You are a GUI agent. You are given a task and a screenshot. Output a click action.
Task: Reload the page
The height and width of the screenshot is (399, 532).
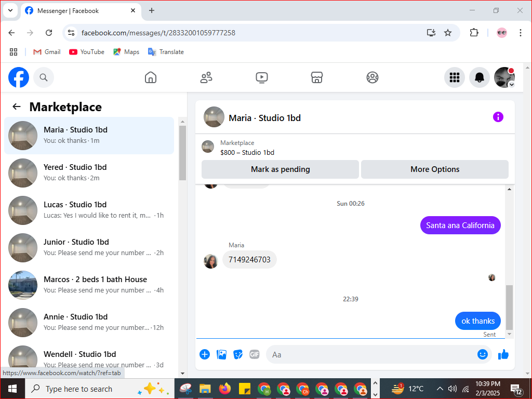(x=49, y=33)
